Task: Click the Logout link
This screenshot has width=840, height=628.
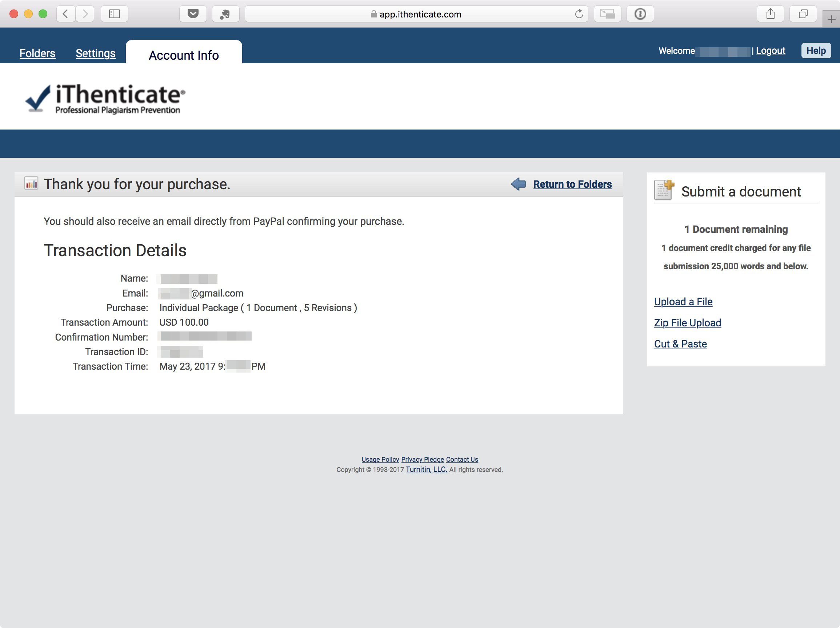Action: [770, 51]
